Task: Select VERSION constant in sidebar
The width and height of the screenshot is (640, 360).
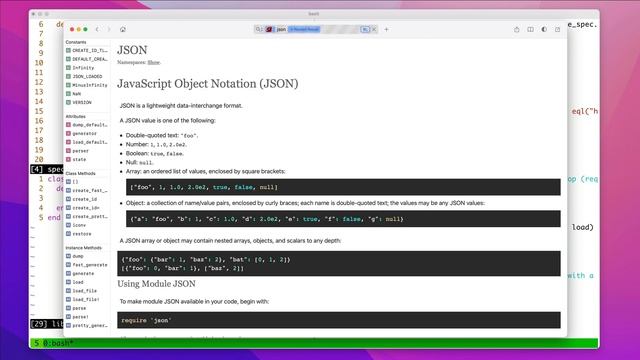Action: tap(79, 102)
